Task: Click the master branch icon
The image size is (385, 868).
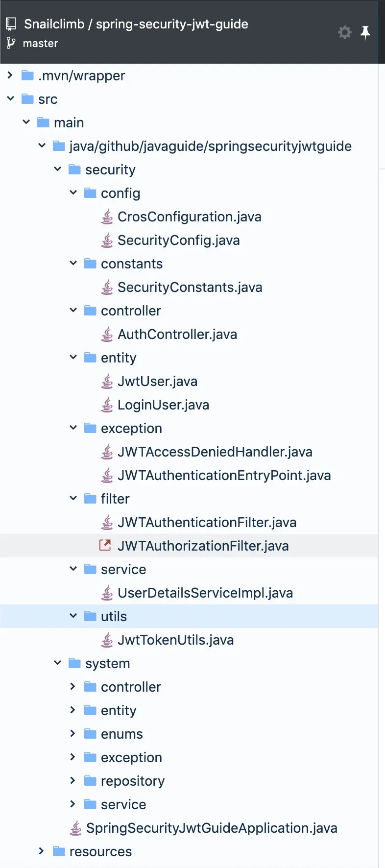Action: [11, 44]
